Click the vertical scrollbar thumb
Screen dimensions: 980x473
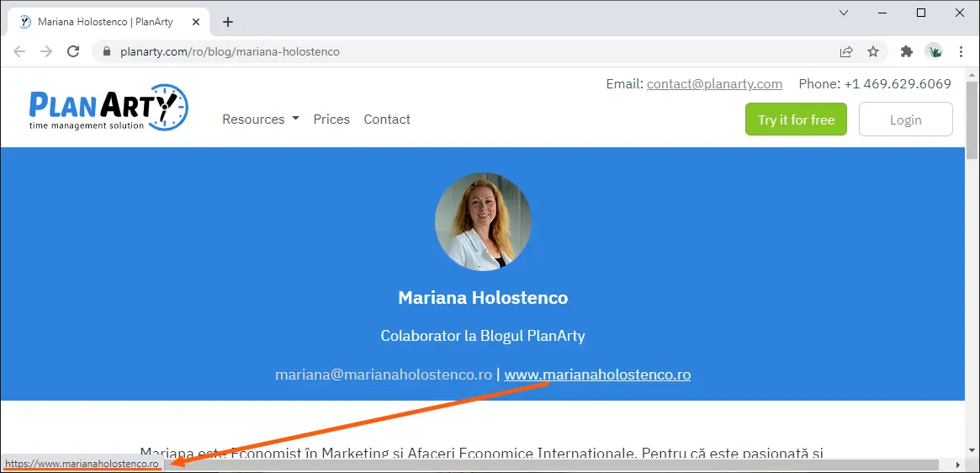pos(972,120)
